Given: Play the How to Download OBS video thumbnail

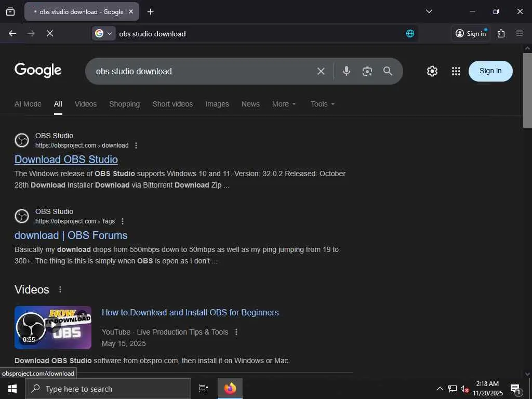Looking at the screenshot, I should (x=53, y=327).
